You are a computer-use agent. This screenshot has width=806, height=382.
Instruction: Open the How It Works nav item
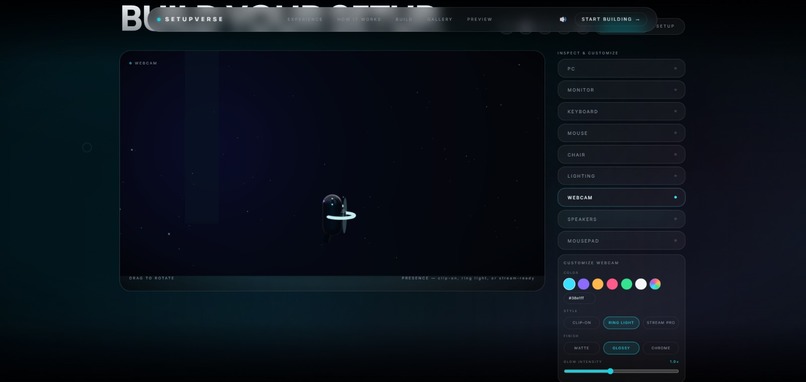(359, 20)
